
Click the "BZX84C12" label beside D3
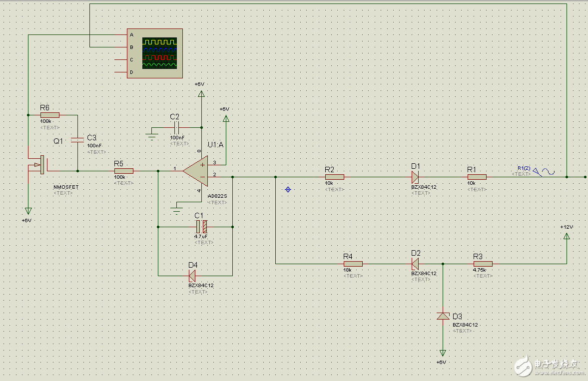point(466,325)
